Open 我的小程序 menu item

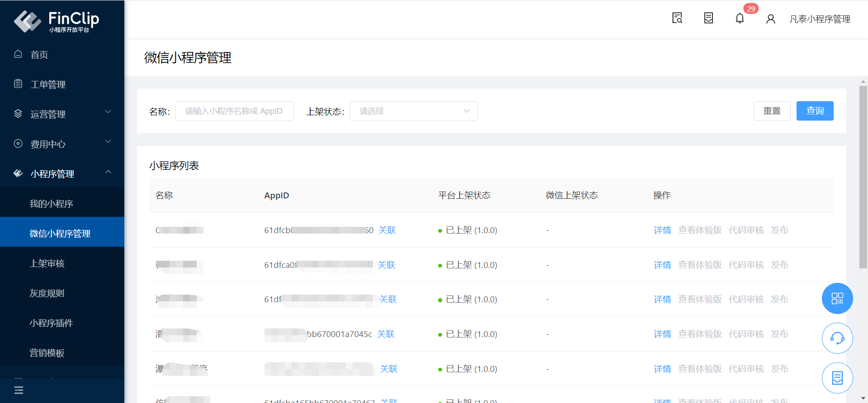pos(51,204)
